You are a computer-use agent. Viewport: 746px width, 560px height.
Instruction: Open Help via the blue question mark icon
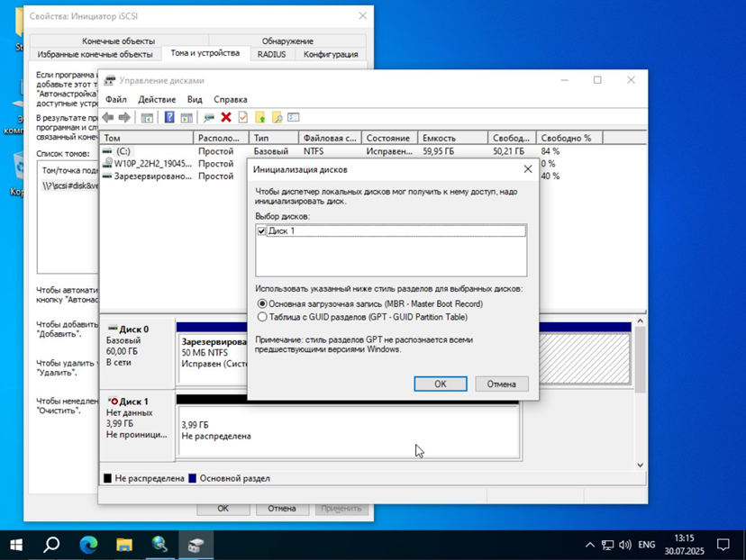coord(169,117)
